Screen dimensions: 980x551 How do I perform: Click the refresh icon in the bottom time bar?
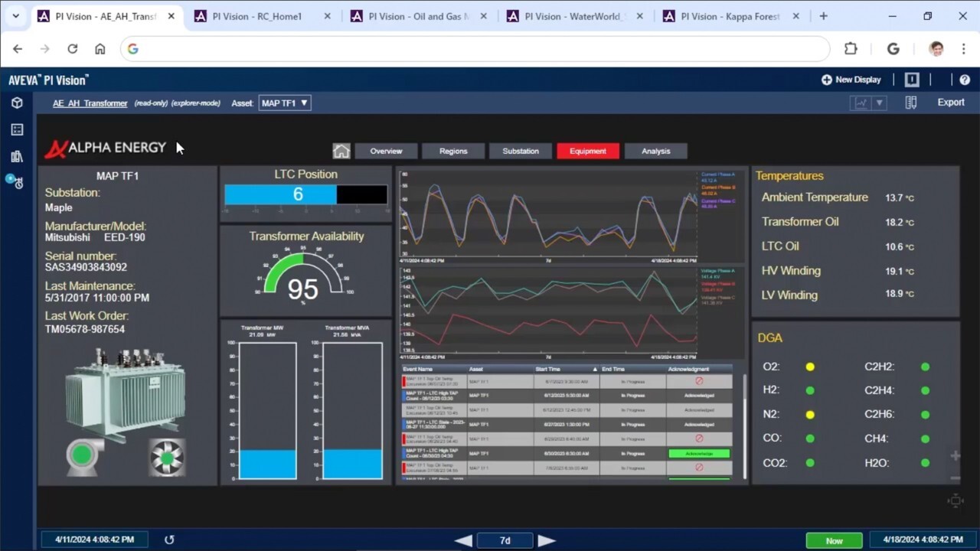(x=169, y=540)
